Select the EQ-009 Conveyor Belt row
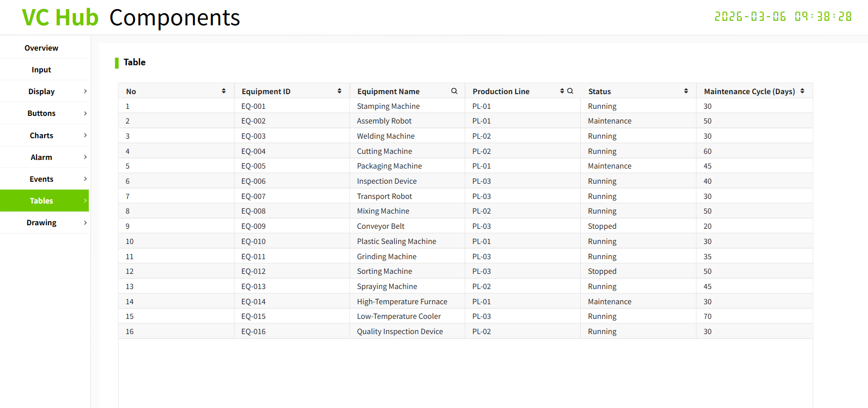Viewport: 868px width, 408px height. (381, 226)
